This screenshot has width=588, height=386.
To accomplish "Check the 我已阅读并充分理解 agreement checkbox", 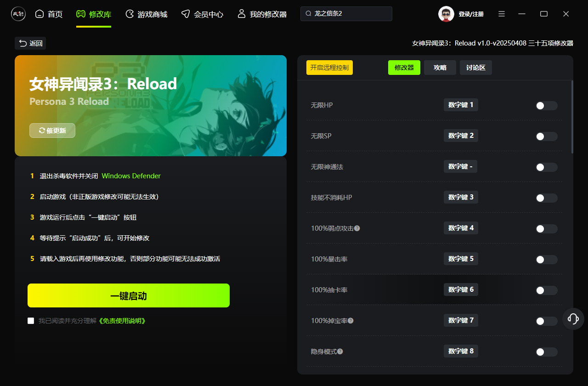I will [x=31, y=321].
